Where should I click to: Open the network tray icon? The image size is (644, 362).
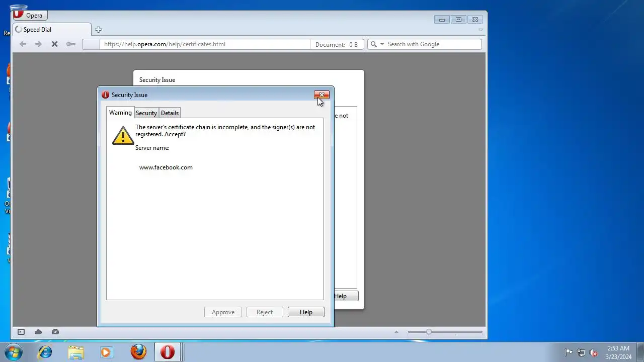(581, 352)
